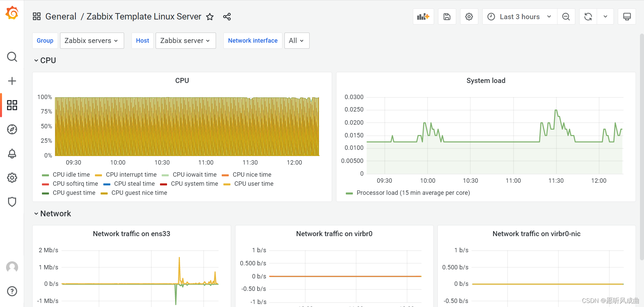This screenshot has height=307, width=644.
Task: Open dashboard settings gear
Action: tap(469, 16)
